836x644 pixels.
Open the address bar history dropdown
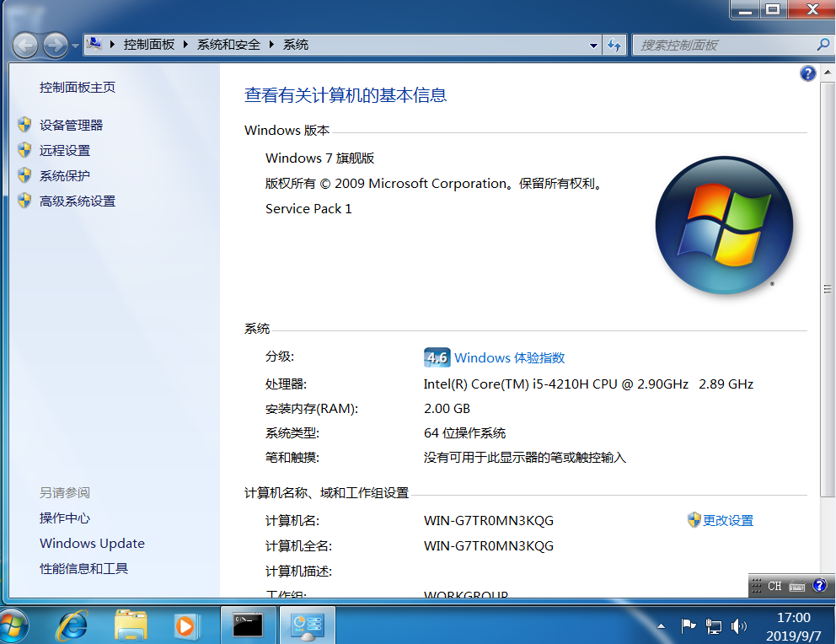pos(593,46)
